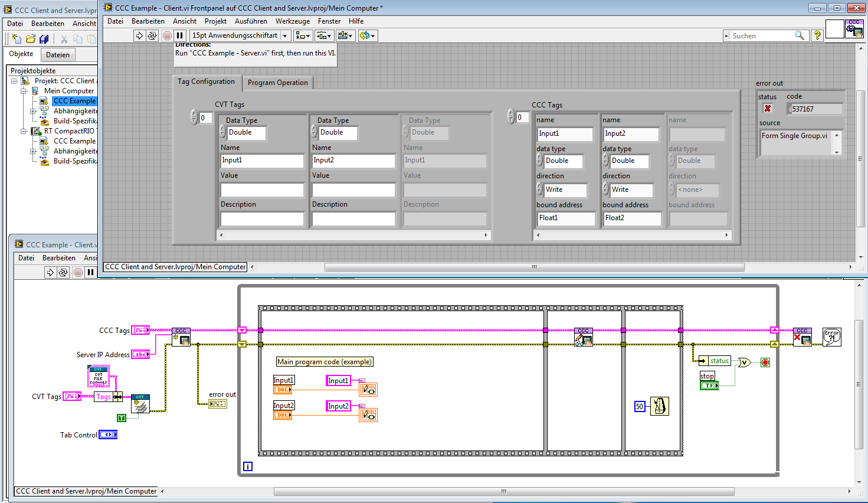Collapse the RT CompactRIO target node
This screenshot has height=503, width=868.
(24, 131)
